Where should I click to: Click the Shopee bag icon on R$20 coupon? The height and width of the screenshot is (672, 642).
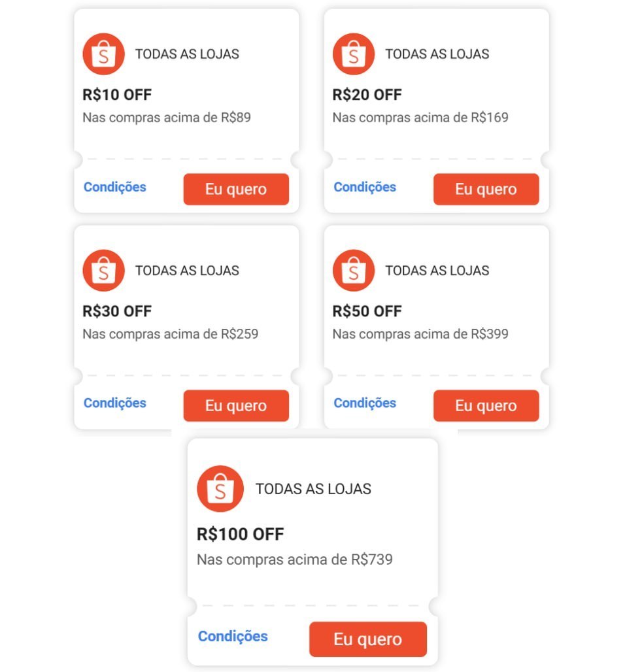coord(354,54)
